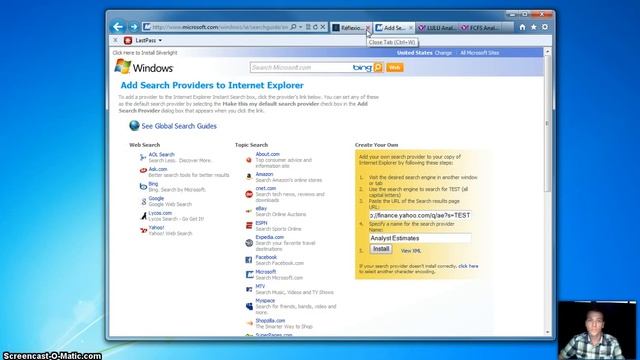Choose the Bing provider link
This screenshot has height=360, width=640.
point(153,184)
